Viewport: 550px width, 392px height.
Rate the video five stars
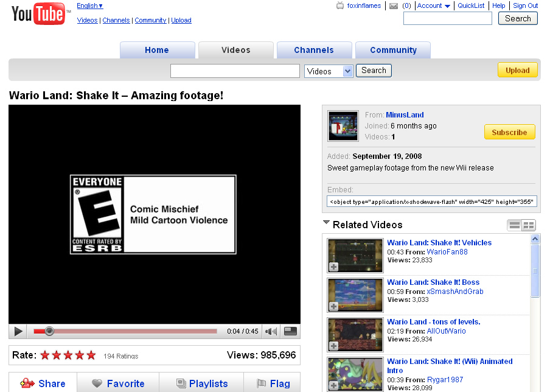[x=91, y=355]
